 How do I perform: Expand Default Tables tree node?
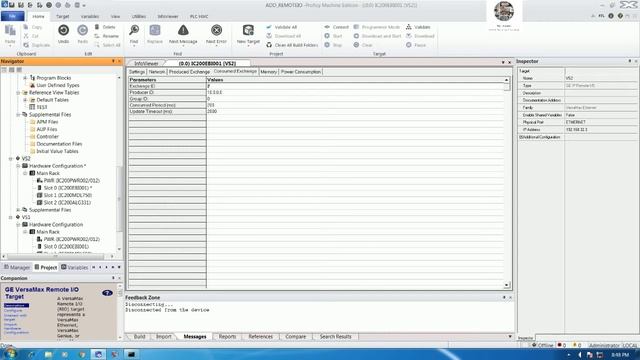tap(25, 100)
